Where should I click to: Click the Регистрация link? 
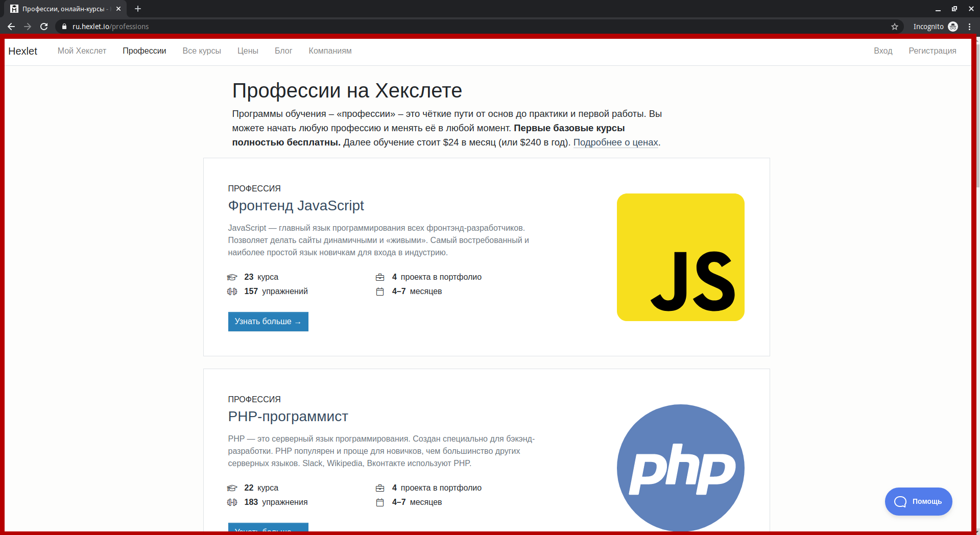click(932, 51)
